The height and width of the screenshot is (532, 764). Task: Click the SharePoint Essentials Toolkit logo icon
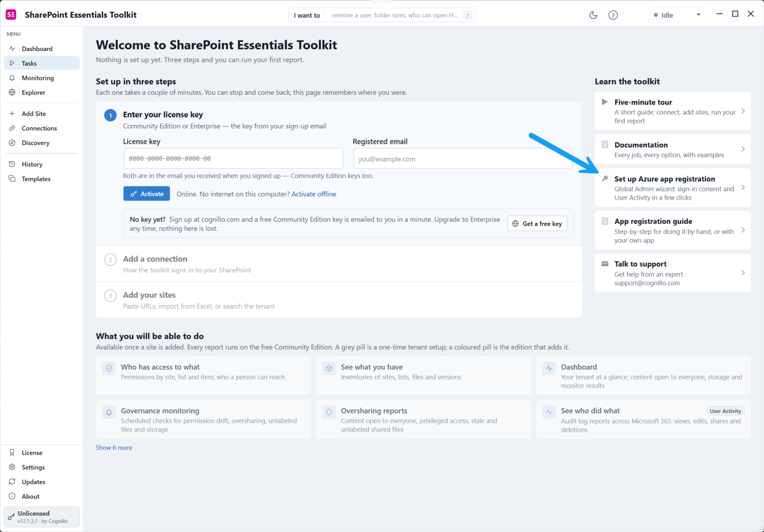point(11,15)
